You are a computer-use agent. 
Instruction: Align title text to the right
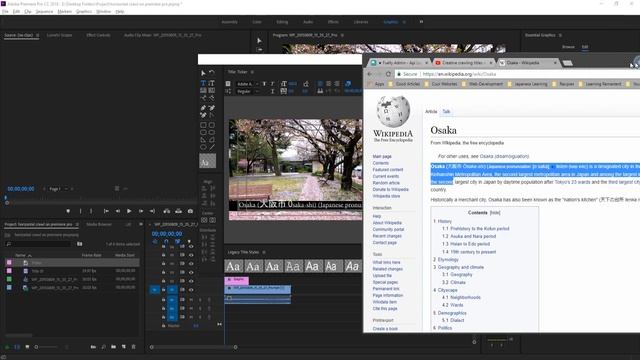336,84
